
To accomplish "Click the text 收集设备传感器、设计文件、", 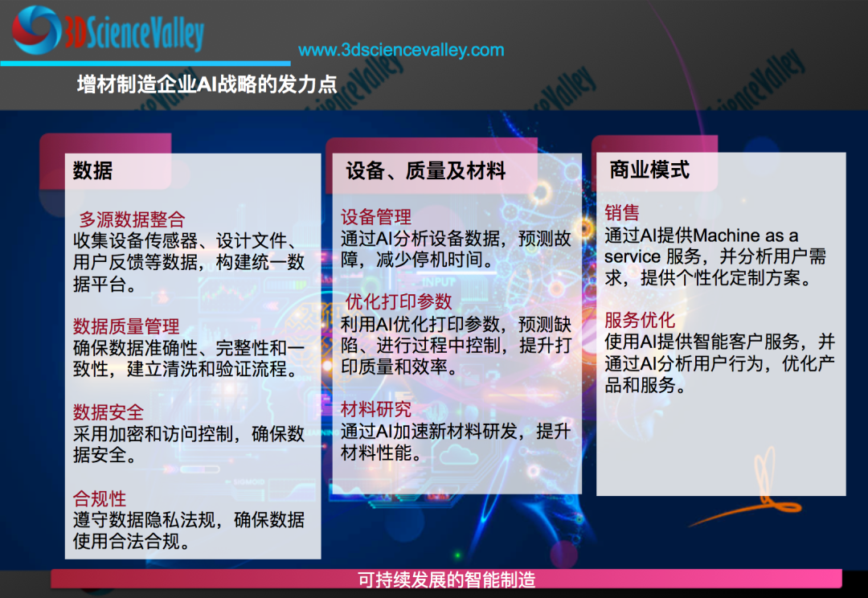I will (x=186, y=240).
